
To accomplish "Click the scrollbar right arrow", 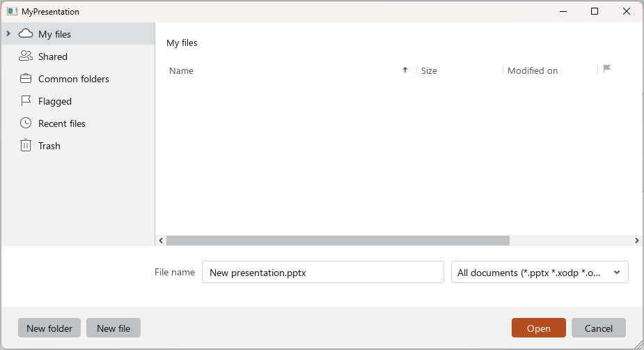I will click(636, 241).
